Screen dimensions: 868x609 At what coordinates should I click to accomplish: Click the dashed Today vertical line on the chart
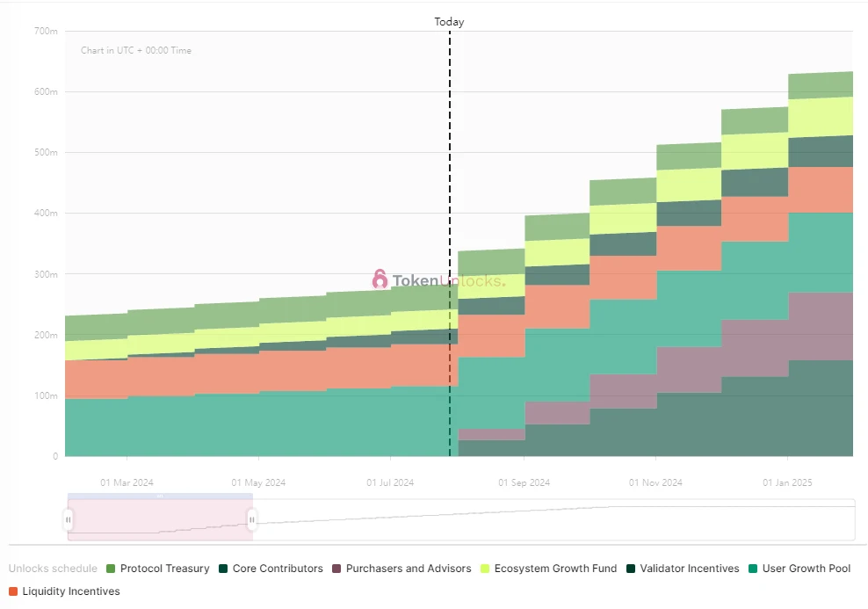(x=450, y=264)
